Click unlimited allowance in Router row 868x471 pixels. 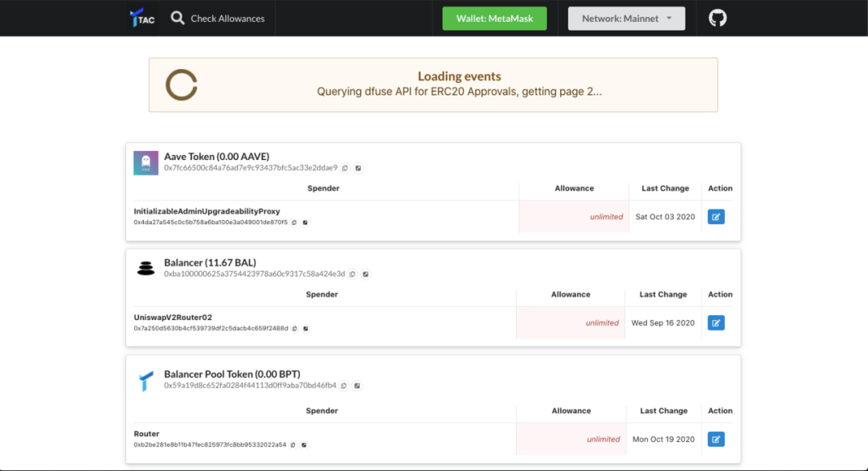click(x=603, y=440)
